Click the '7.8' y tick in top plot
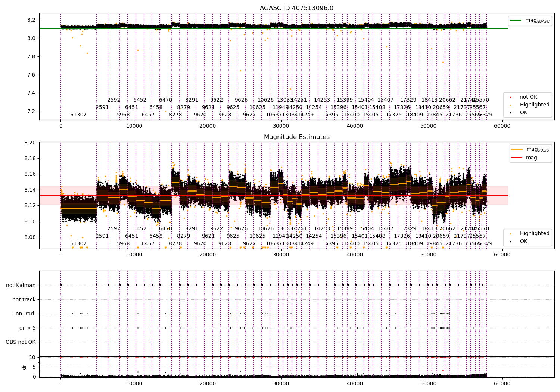Viewport: 560px width, 392px height. (x=31, y=56)
